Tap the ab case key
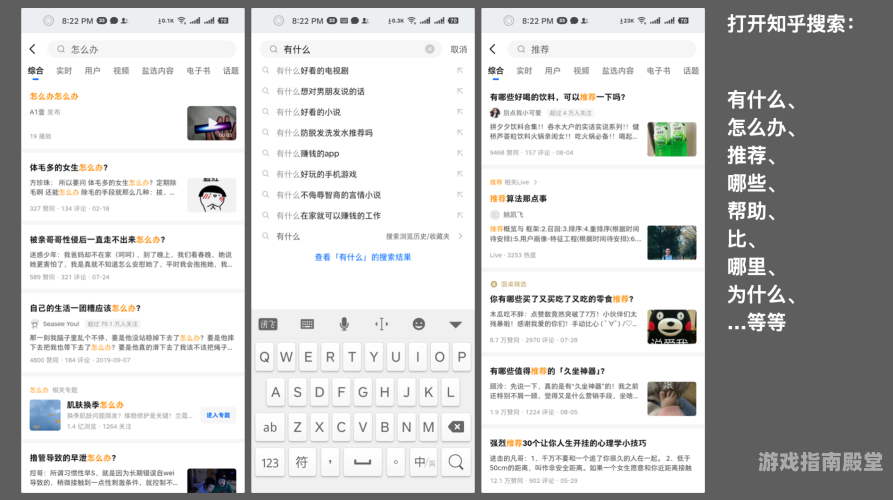Image resolution: width=893 pixels, height=500 pixels. click(270, 427)
